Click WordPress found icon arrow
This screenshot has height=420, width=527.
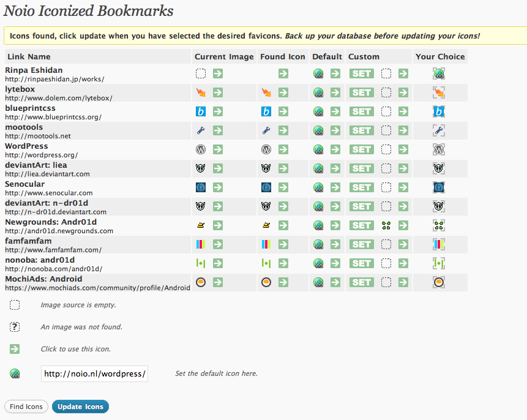283,149
